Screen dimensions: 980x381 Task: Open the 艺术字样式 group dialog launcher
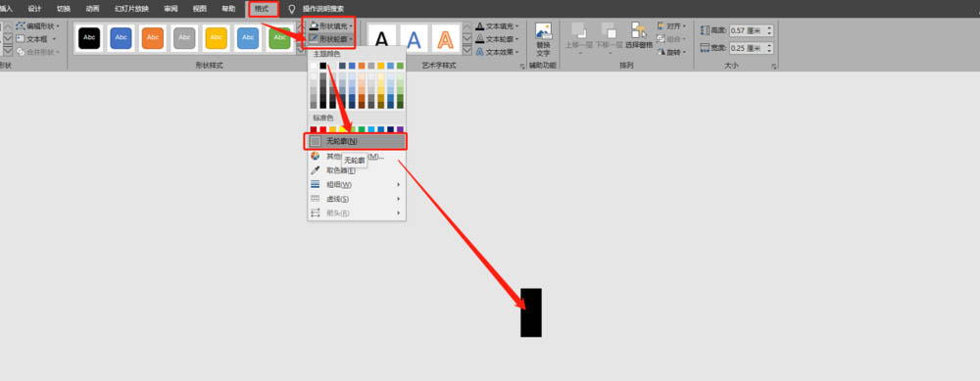522,66
